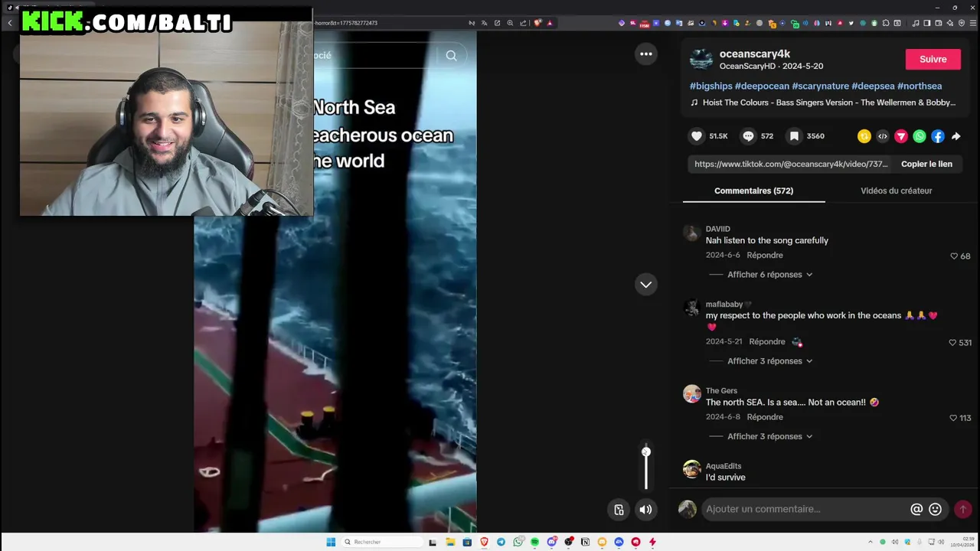
Task: Click the TikTok video URL field
Action: 791,164
